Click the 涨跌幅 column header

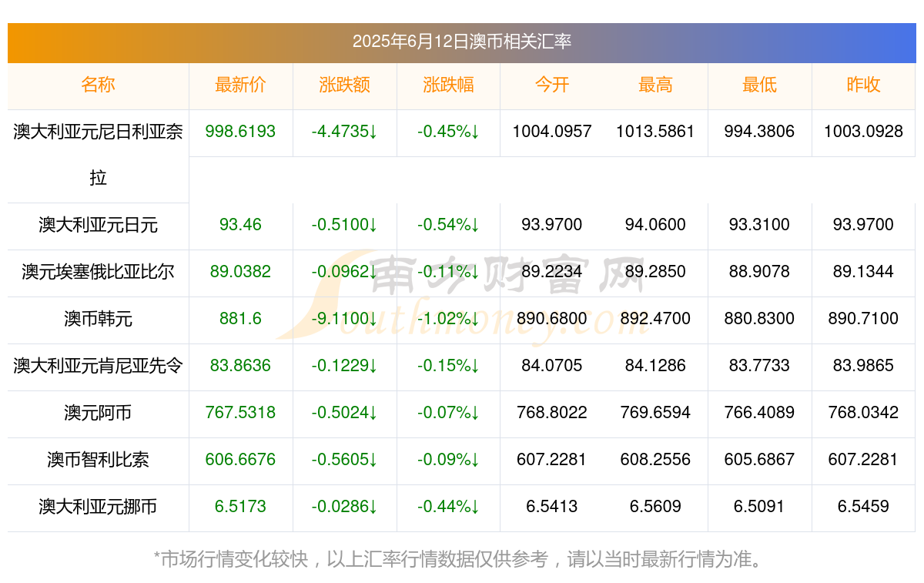tap(448, 85)
